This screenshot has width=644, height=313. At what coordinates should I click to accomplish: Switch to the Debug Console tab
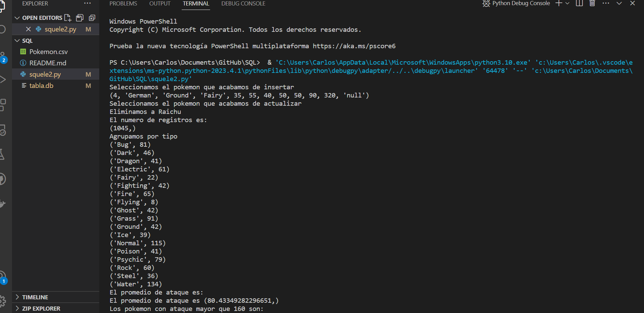coord(243,3)
